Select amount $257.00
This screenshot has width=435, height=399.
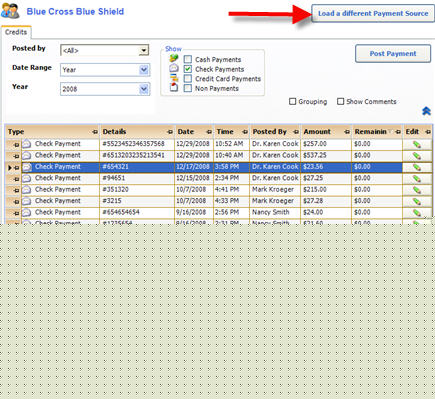[326, 144]
